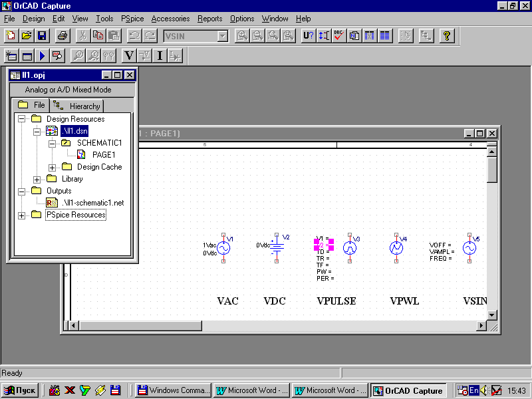This screenshot has width=532, height=399.
Task: Click the New document toolbar icon
Action: pos(11,36)
